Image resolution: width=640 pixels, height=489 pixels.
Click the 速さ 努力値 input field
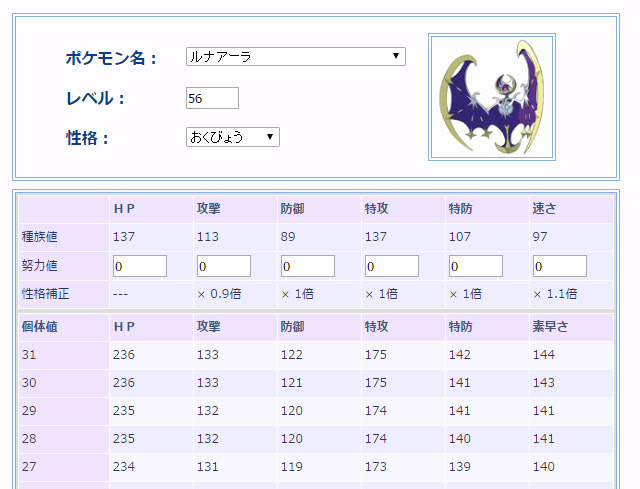[x=560, y=266]
